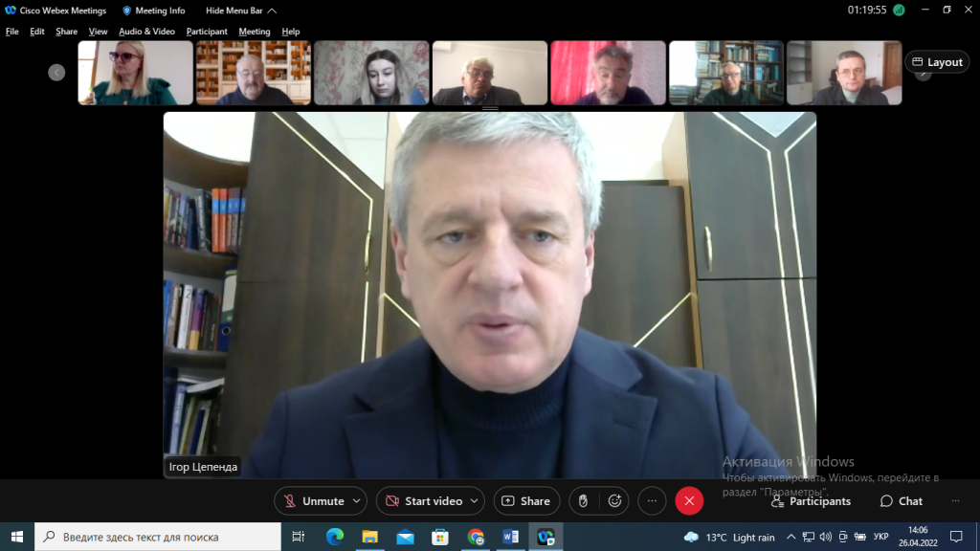The height and width of the screenshot is (551, 980).
Task: Open the Chat panel
Action: point(901,501)
